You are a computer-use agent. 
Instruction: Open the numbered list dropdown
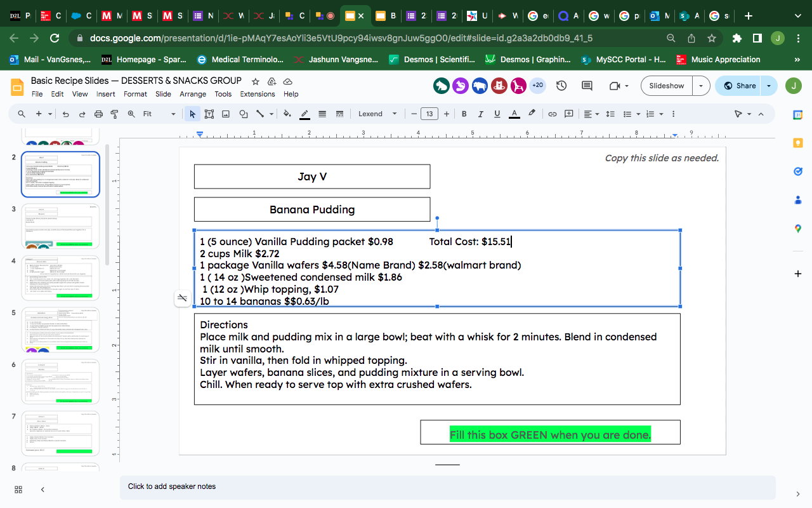pos(653,114)
